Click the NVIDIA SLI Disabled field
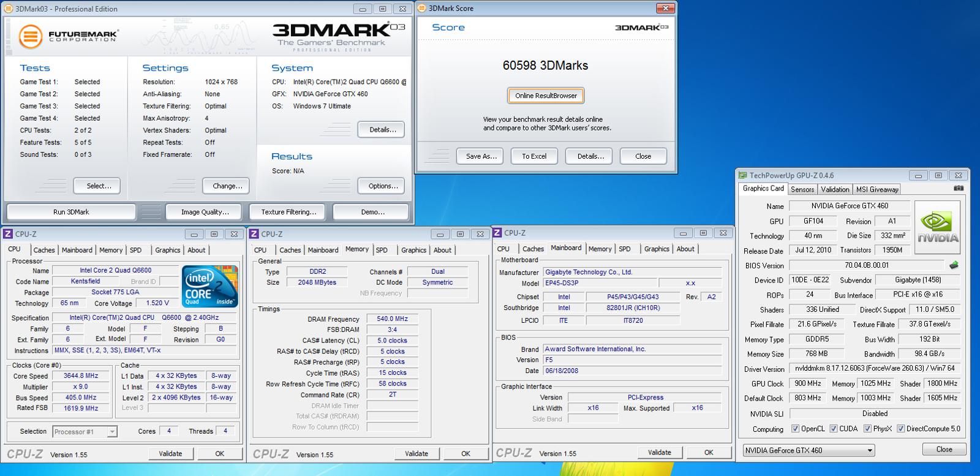The image size is (980, 476). [875, 414]
